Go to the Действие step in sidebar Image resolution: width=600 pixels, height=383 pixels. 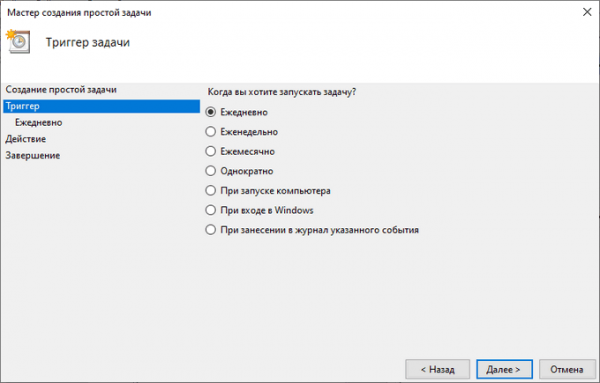(x=25, y=139)
